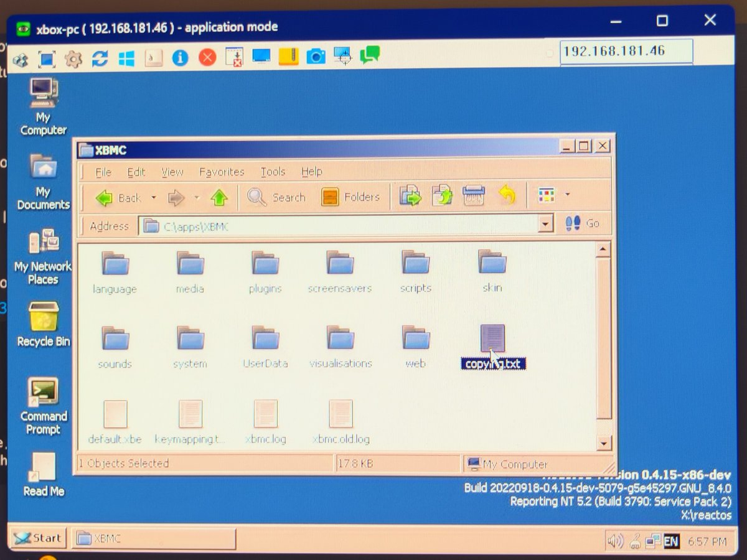Open the Tools menu
Image resolution: width=747 pixels, height=560 pixels.
coord(273,171)
